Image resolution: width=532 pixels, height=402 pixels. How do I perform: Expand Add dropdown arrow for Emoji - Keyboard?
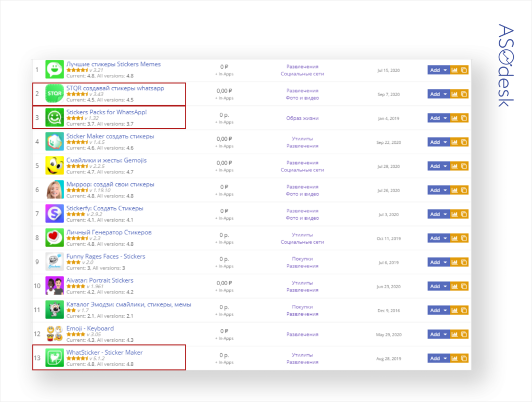[445, 334]
